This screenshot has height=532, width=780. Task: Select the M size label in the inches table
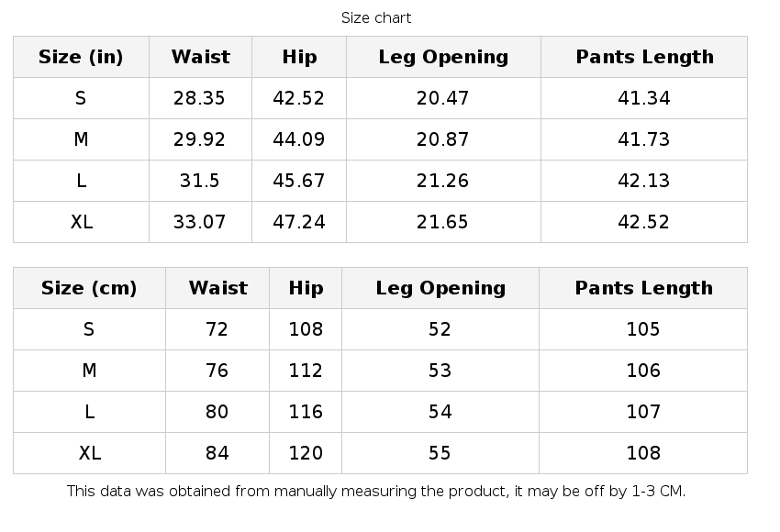[81, 139]
